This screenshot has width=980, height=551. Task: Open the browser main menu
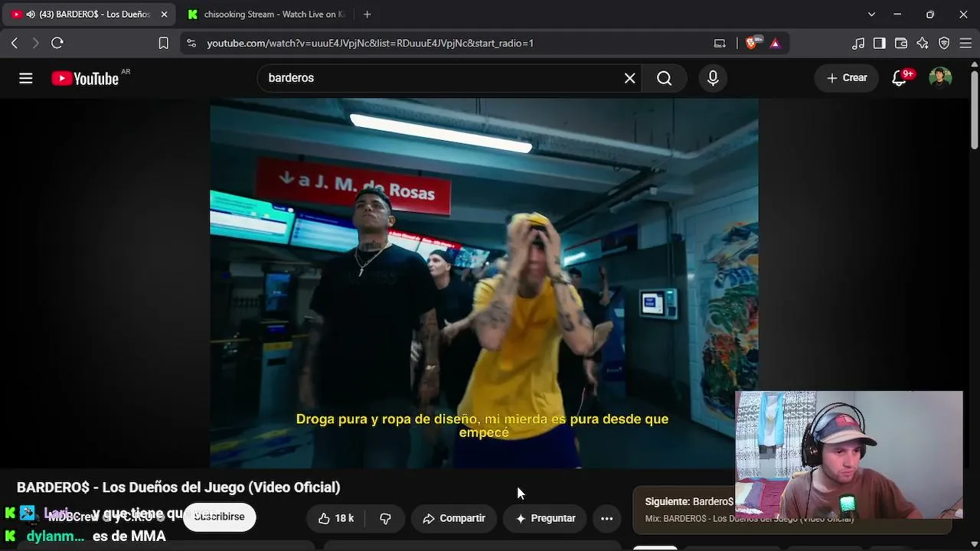(x=965, y=43)
